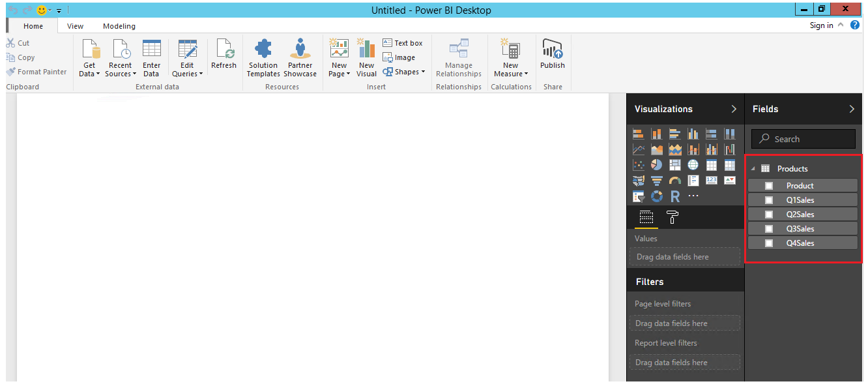Screen dimensions: 868x388
Task: Publish the report
Action: (x=553, y=55)
